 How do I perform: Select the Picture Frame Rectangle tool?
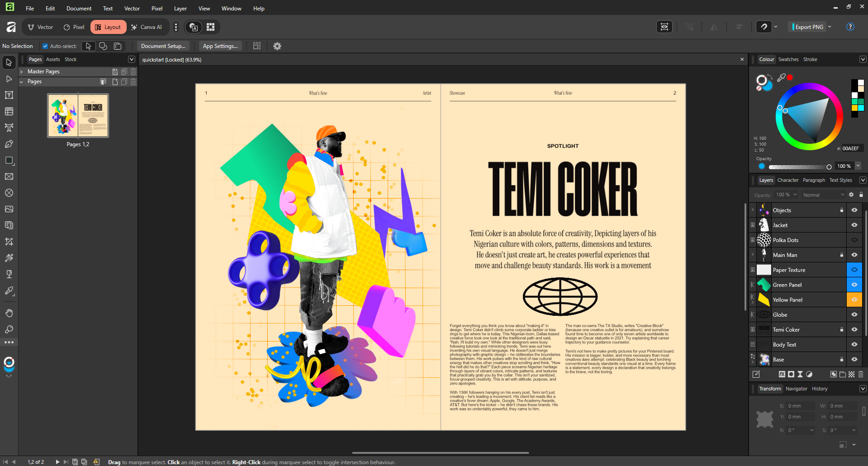[x=9, y=176]
